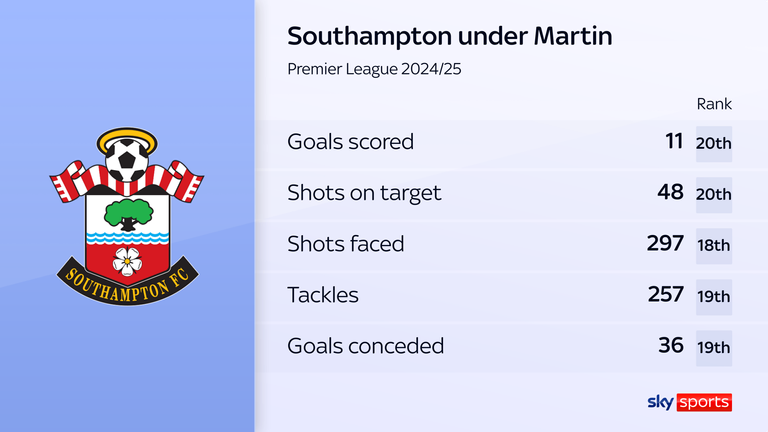
Task: Select the Shots on target label
Action: (x=364, y=193)
